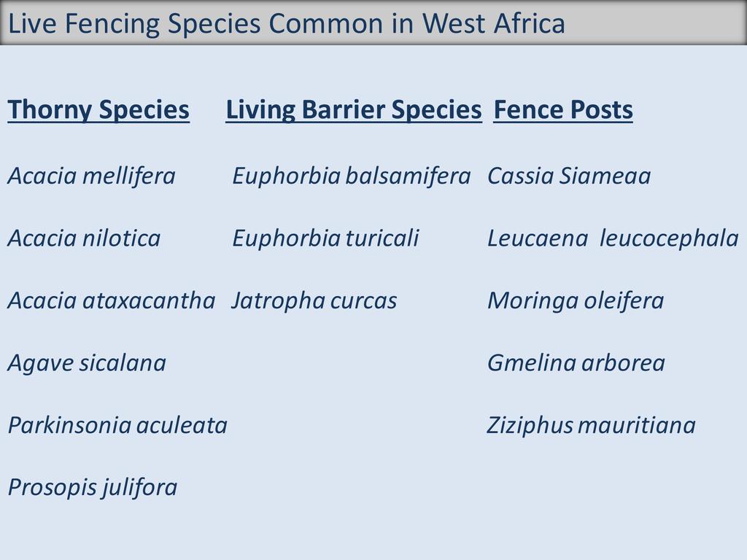This screenshot has height=560, width=747.
Task: Click the Euphorbia balsamifera entry
Action: [352, 176]
